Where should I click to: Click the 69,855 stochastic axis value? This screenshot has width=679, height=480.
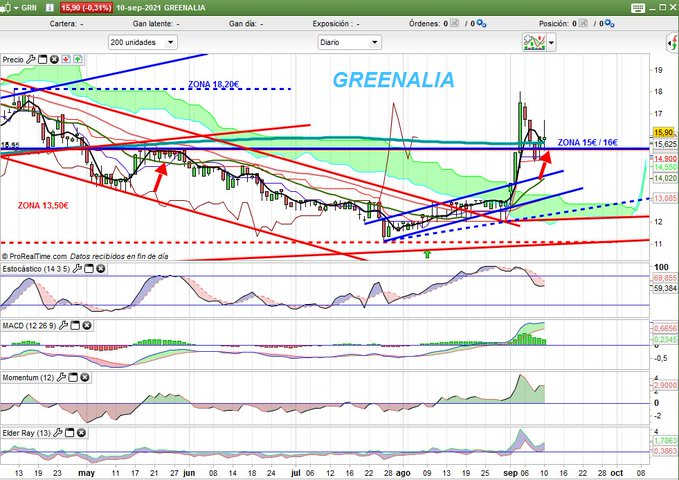(664, 278)
